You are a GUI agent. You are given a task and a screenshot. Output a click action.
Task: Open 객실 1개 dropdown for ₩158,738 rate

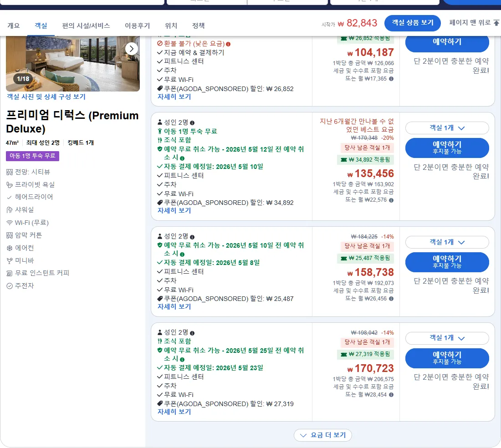[x=447, y=242]
